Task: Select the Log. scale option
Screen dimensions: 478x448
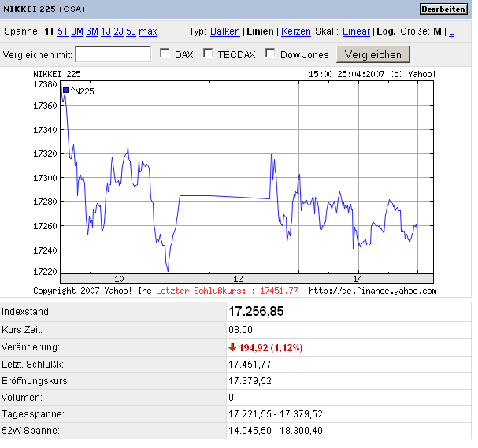Action: [x=386, y=31]
